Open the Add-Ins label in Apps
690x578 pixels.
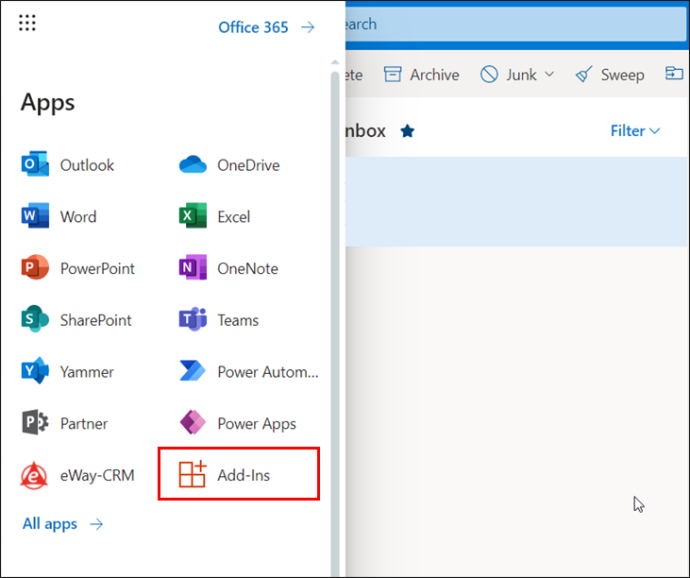point(243,475)
